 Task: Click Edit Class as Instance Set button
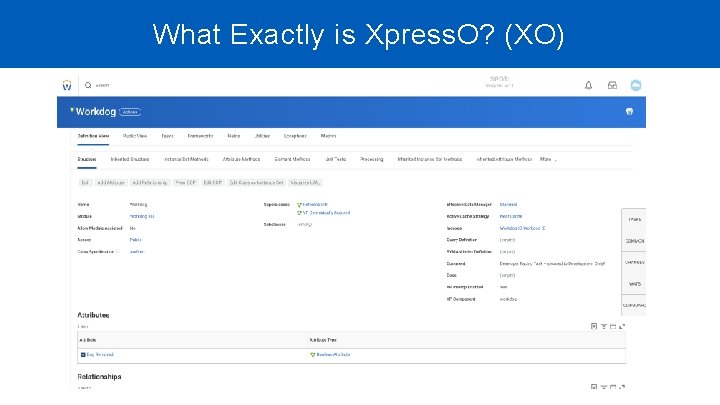click(x=257, y=183)
